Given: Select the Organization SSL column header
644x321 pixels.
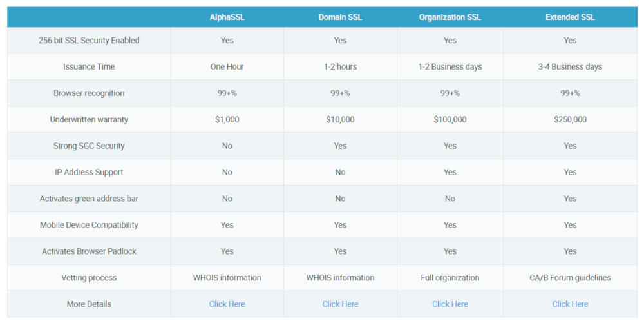Looking at the screenshot, I should pyautogui.click(x=450, y=17).
